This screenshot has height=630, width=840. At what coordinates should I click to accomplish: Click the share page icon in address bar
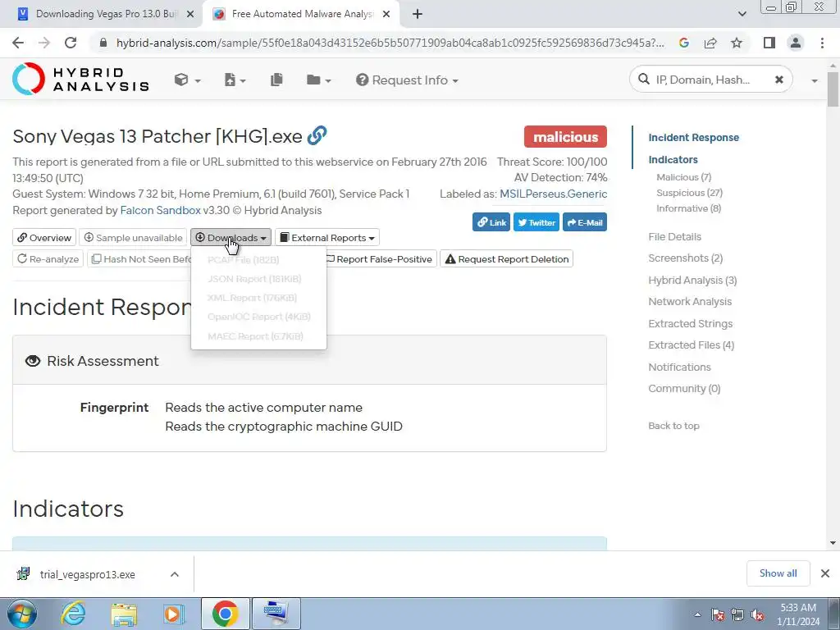pos(710,43)
